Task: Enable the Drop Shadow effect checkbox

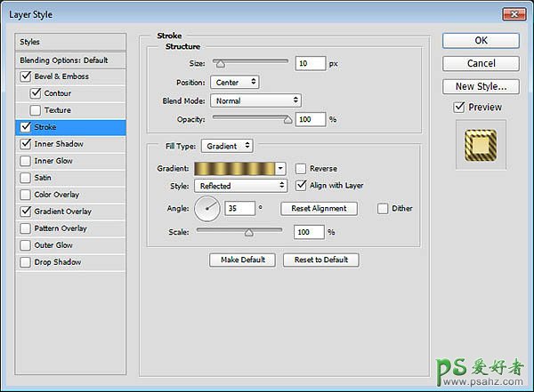Action: point(24,262)
